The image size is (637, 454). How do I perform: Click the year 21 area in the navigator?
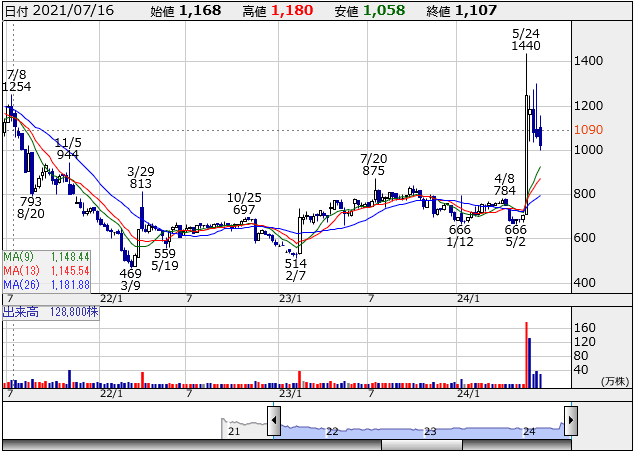pyautogui.click(x=234, y=430)
